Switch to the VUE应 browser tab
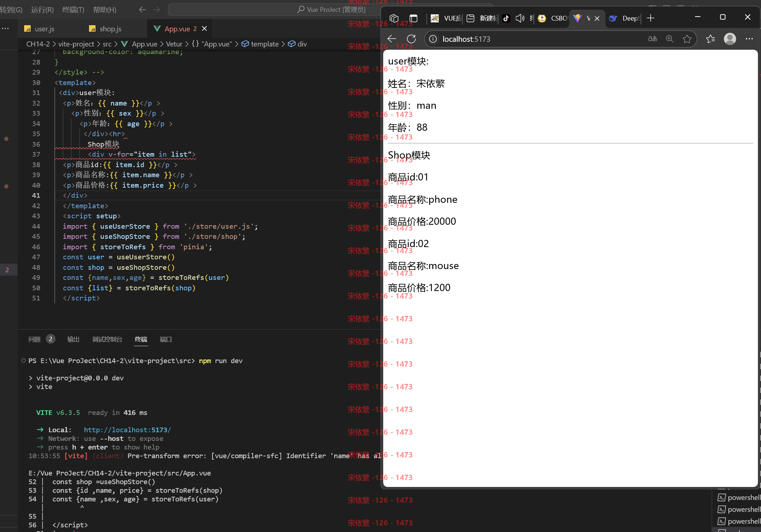This screenshot has height=532, width=761. click(446, 18)
